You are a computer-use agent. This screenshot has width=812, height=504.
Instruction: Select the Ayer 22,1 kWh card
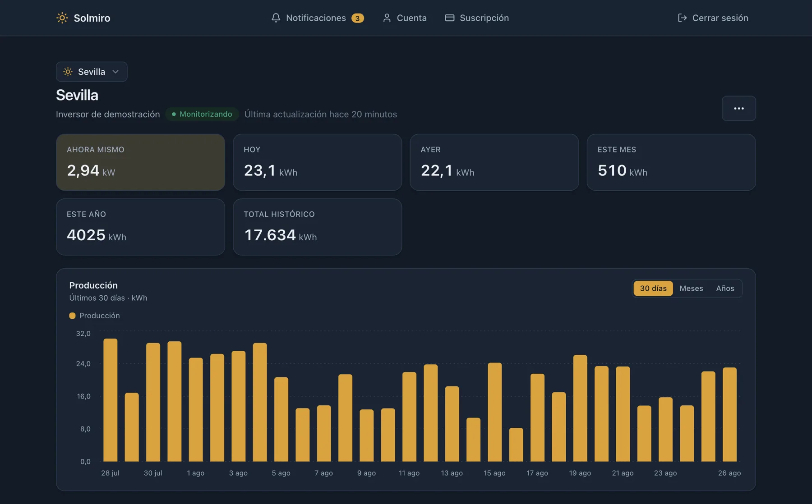click(494, 162)
